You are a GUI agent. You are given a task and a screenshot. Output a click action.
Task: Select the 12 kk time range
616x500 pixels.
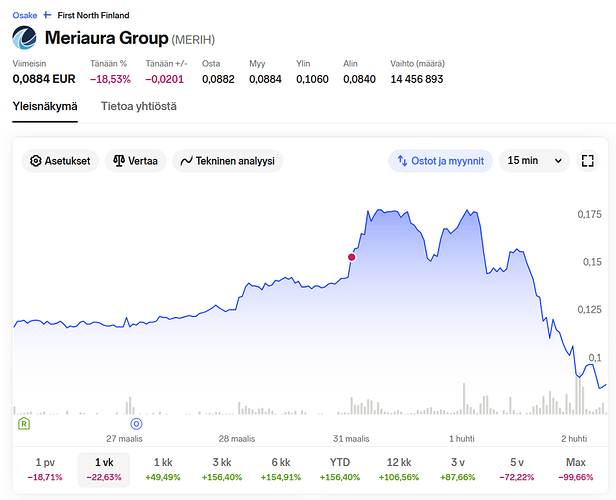point(399,469)
